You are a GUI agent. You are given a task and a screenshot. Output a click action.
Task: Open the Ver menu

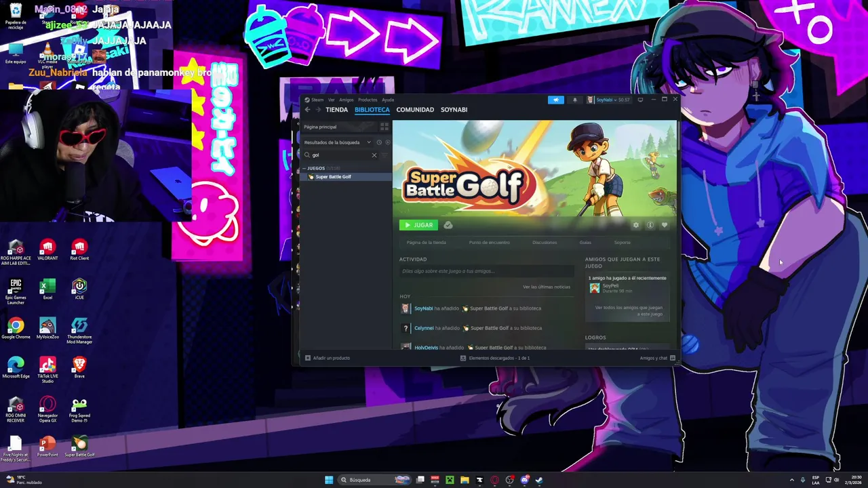332,100
